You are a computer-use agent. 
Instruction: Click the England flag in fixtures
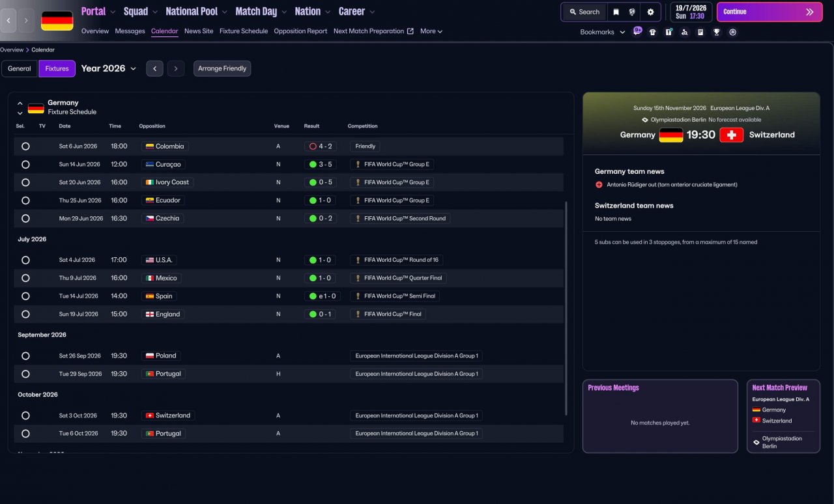150,315
